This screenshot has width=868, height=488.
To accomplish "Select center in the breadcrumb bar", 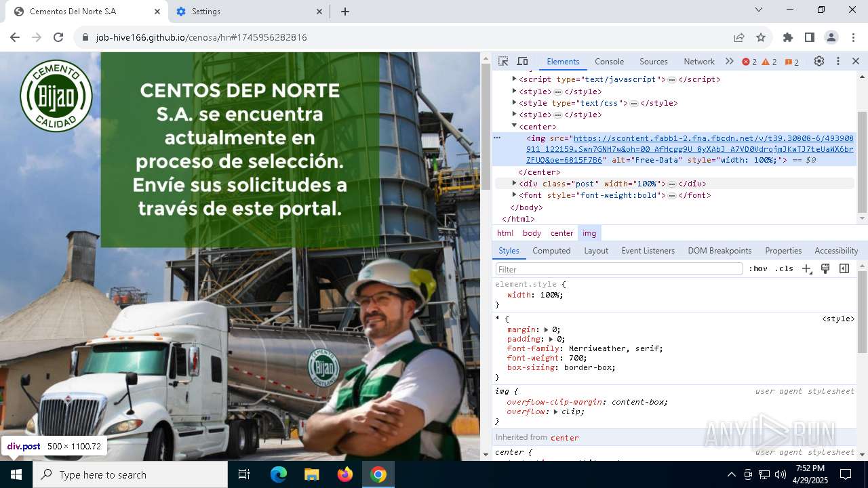I will (x=561, y=233).
